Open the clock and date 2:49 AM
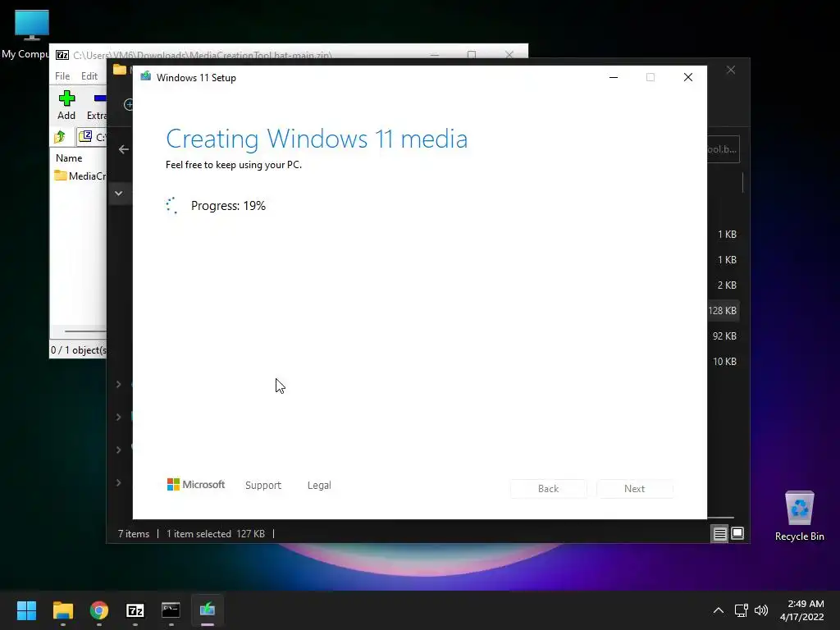This screenshot has width=840, height=630. pos(802,610)
